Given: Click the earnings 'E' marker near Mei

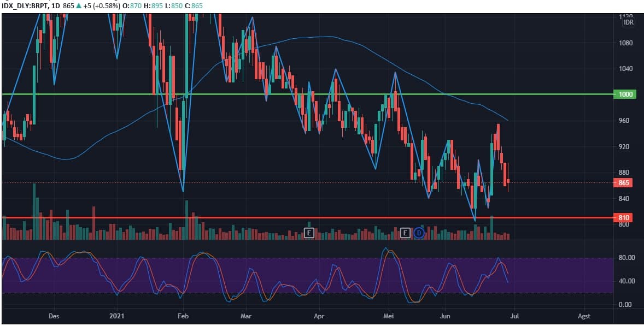Looking at the screenshot, I should coord(405,233).
